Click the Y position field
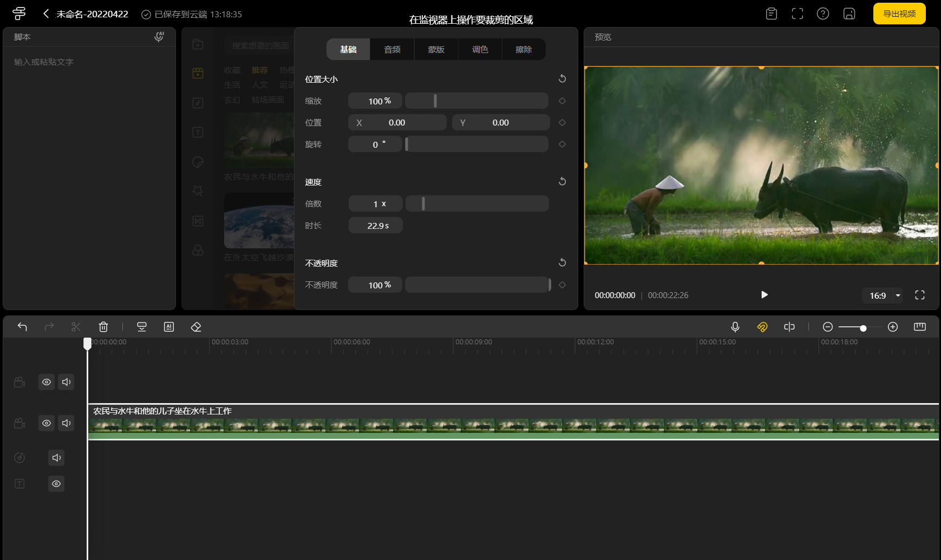Screen dimensions: 941x560 click(x=501, y=123)
